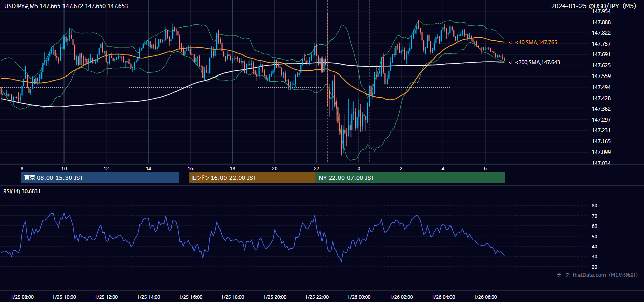
Task: Click the NY 22:00-07:00 JST session bar
Action: pyautogui.click(x=411, y=178)
